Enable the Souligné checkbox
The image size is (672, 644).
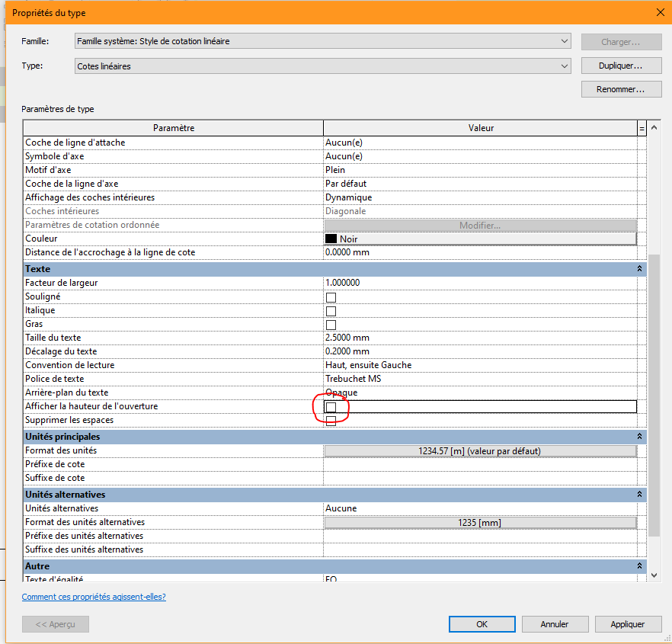pyautogui.click(x=331, y=296)
